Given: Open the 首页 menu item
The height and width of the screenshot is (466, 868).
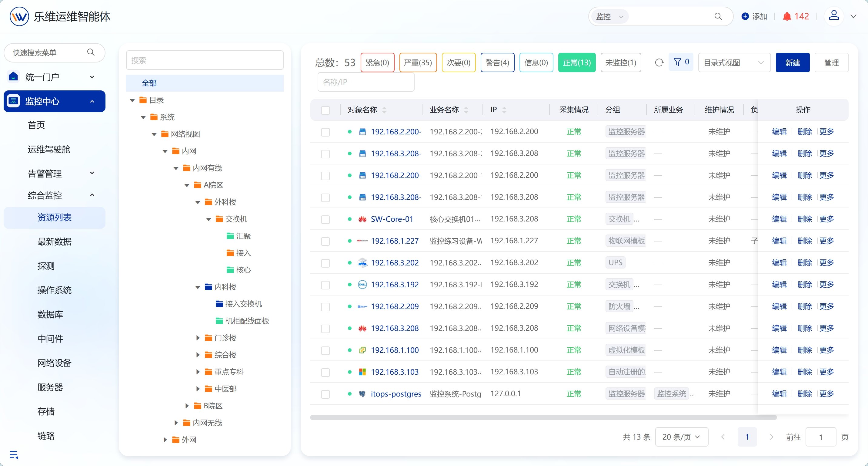Looking at the screenshot, I should [36, 125].
